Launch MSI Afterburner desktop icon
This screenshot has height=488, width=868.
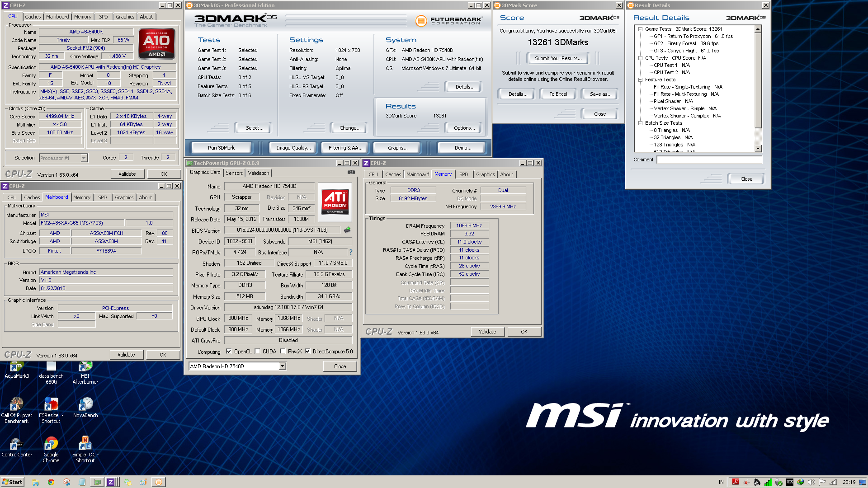(85, 372)
